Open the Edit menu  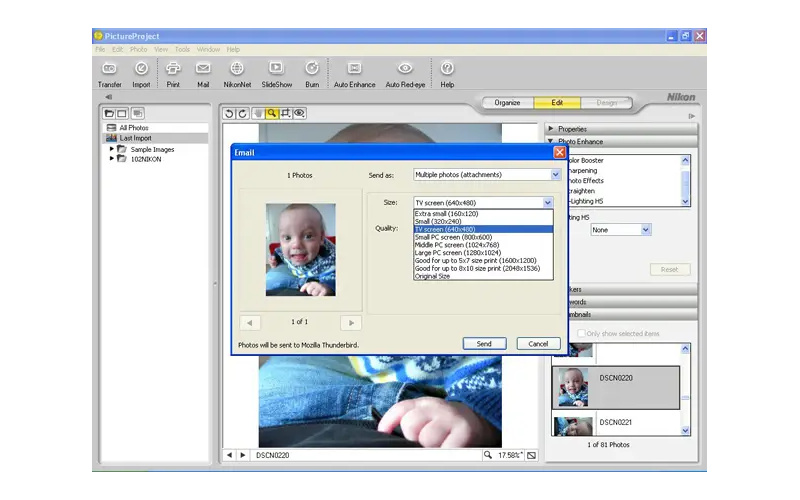tap(117, 49)
